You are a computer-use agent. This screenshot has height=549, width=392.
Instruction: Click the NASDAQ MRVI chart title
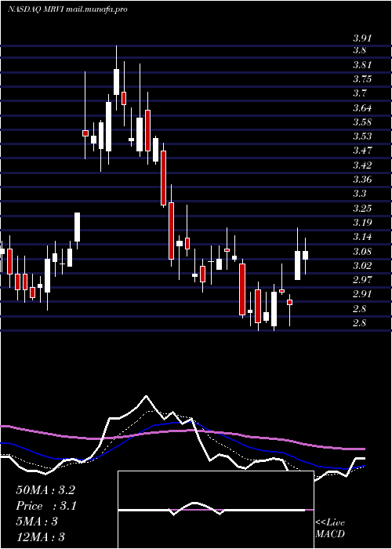click(67, 9)
